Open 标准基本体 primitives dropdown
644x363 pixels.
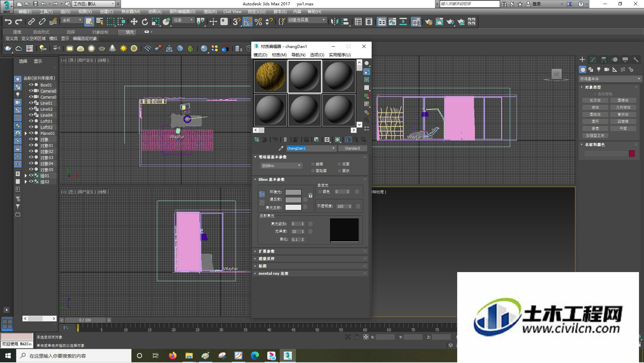(x=610, y=79)
